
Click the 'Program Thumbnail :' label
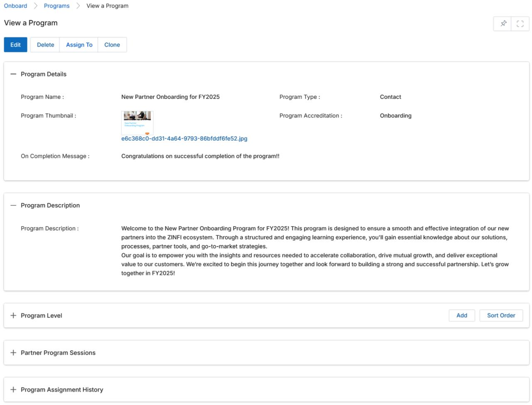(49, 116)
